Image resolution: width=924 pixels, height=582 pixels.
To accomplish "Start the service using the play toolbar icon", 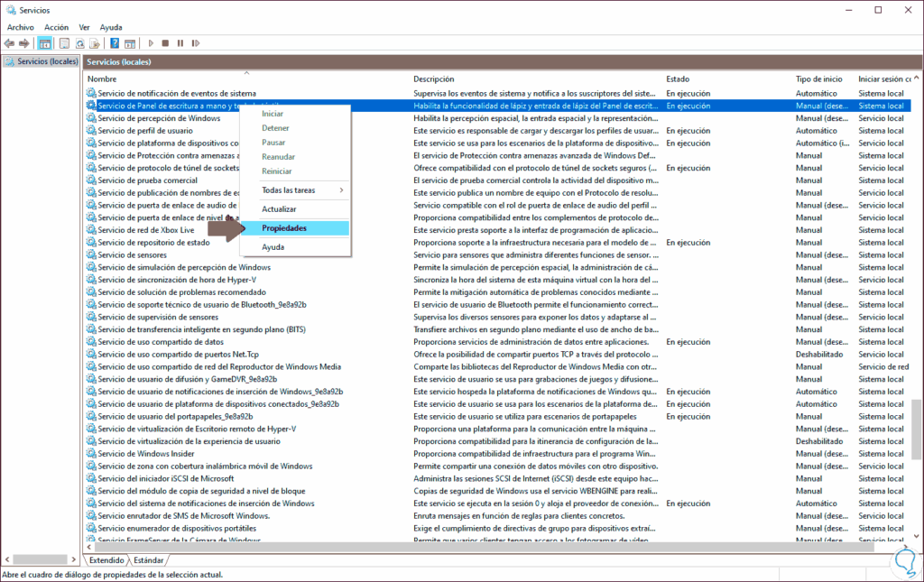I will click(x=151, y=42).
